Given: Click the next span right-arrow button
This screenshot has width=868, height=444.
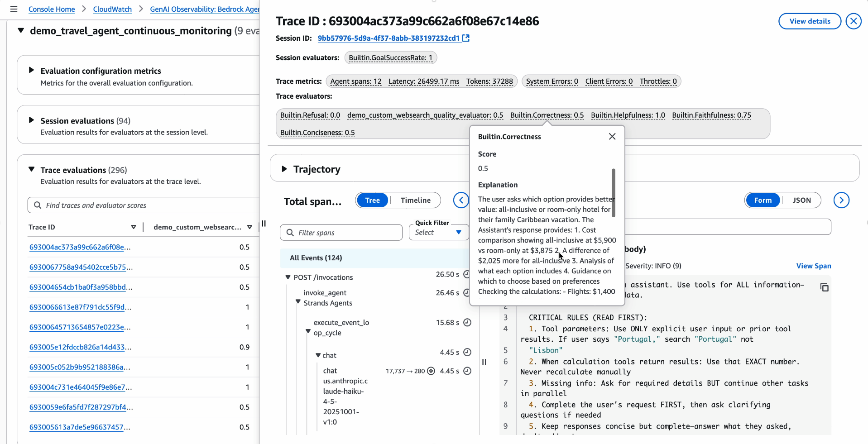Looking at the screenshot, I should [841, 200].
